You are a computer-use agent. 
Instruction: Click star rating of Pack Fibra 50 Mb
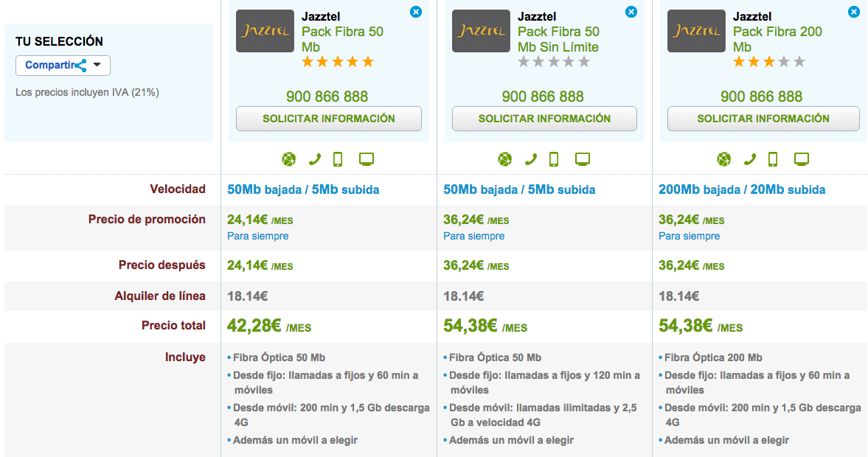[338, 62]
